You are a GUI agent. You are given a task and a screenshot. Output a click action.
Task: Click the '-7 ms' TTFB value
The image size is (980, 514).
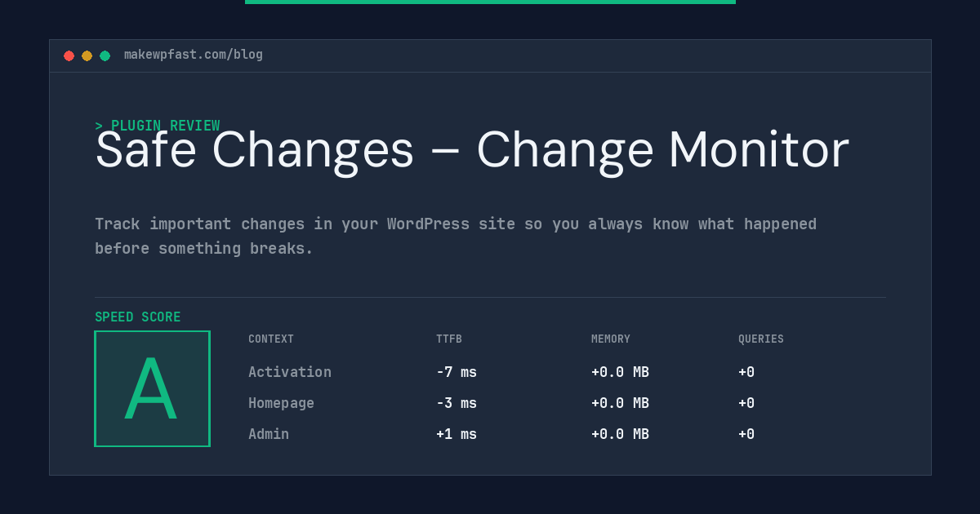(457, 372)
